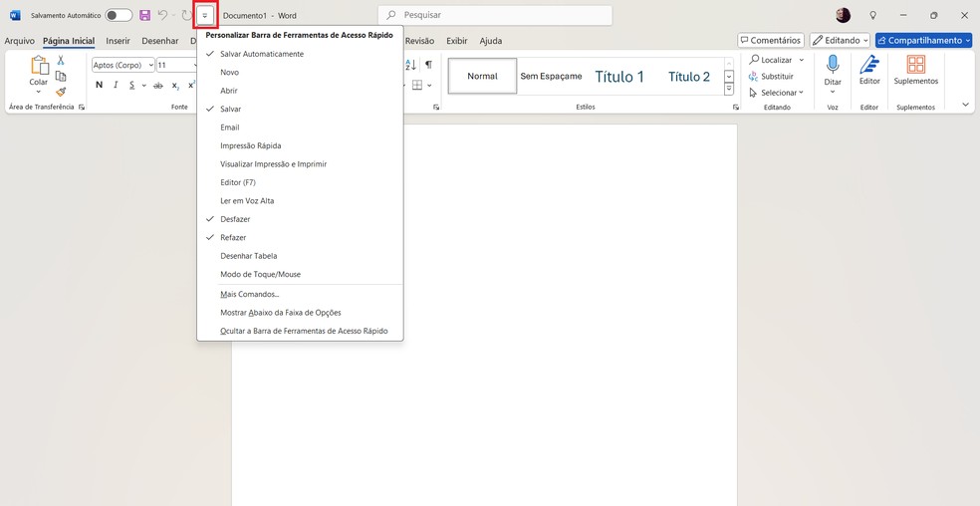Image resolution: width=980 pixels, height=506 pixels.
Task: Open the Arquivo tab
Action: (x=19, y=41)
